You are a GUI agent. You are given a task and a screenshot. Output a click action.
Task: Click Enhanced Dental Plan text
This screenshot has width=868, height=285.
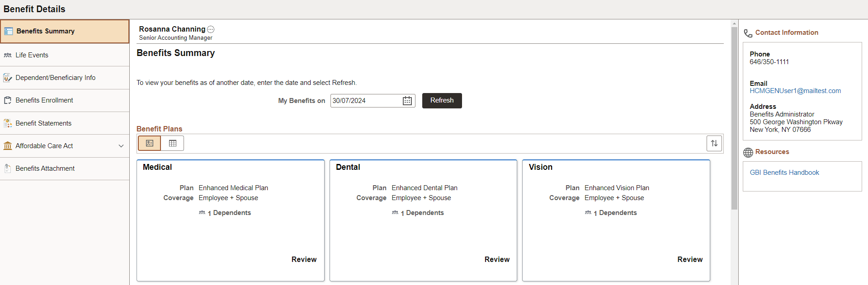425,188
